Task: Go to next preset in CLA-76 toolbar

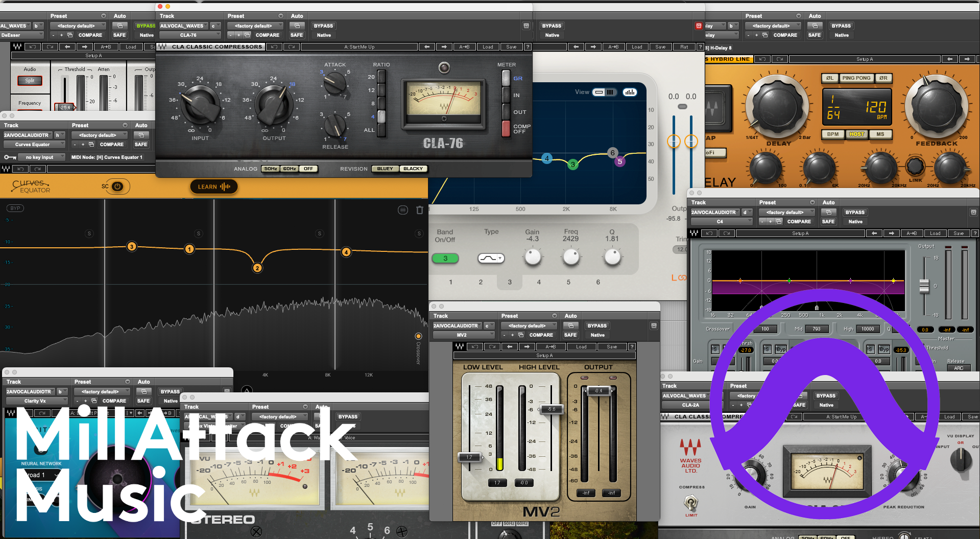Action: pyautogui.click(x=444, y=47)
